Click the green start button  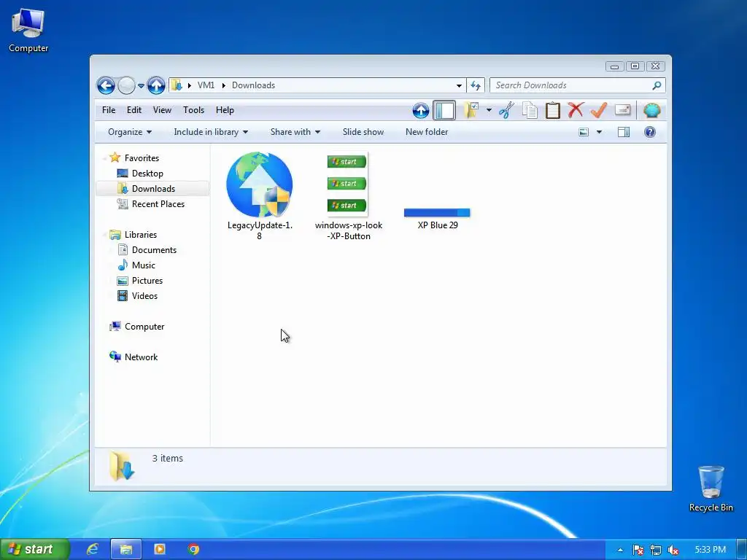(35, 549)
